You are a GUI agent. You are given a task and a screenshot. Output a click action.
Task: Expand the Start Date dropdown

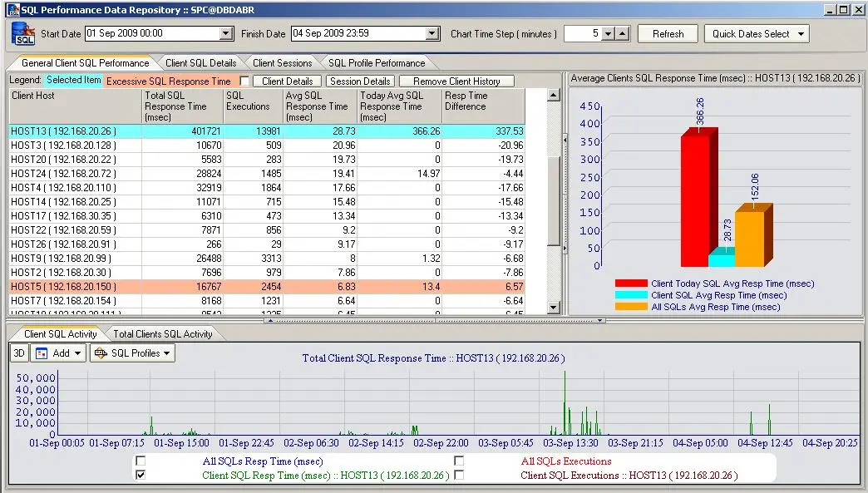226,34
